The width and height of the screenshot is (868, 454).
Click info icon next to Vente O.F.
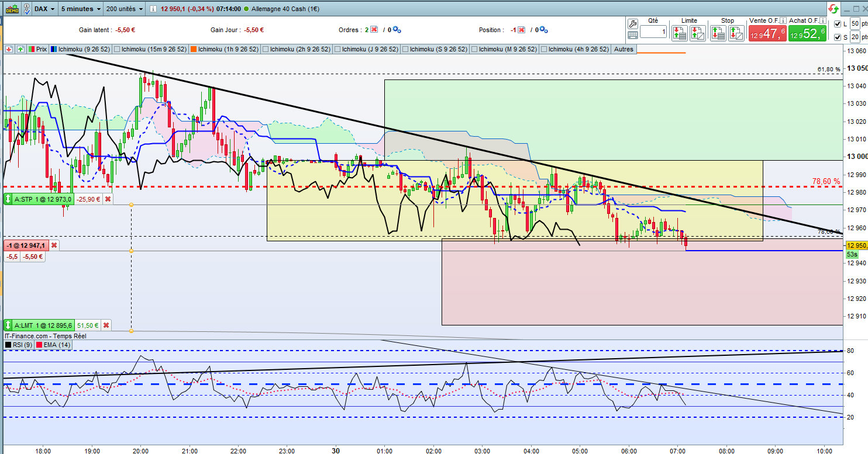(x=783, y=20)
